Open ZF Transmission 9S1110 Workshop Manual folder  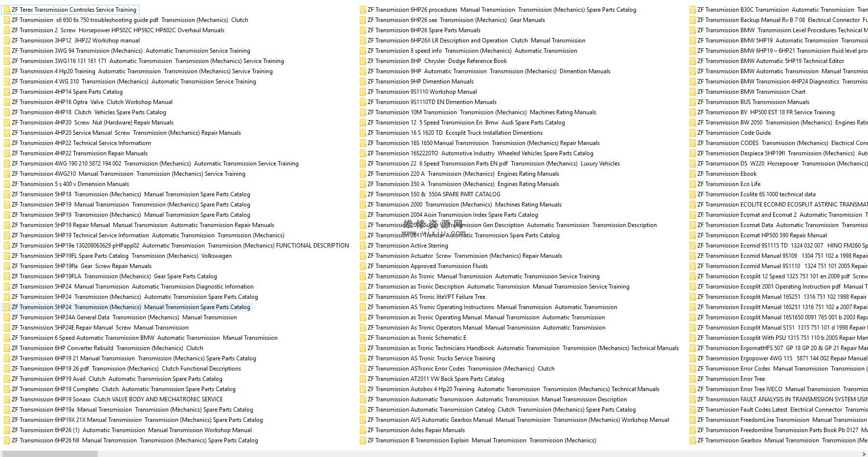pos(422,92)
